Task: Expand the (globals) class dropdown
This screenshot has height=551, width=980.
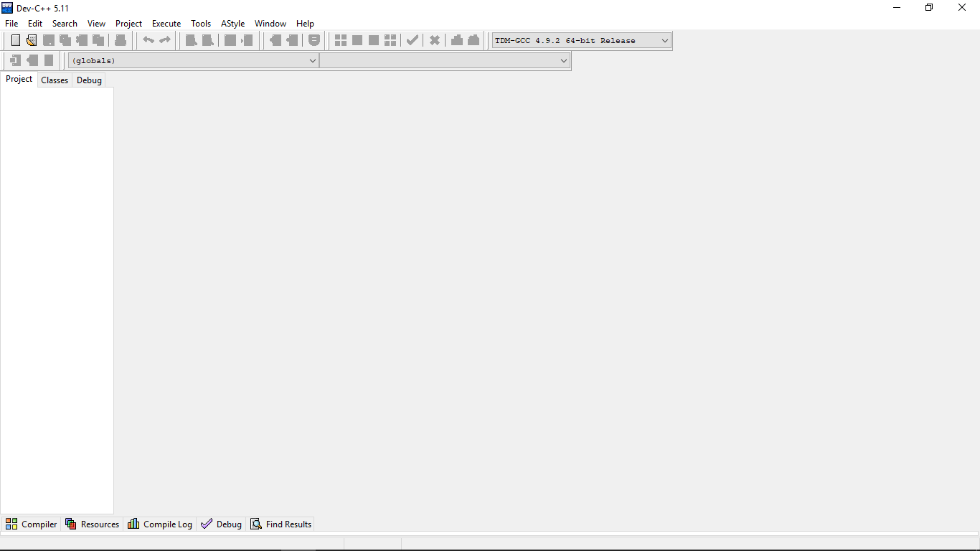Action: (193, 61)
